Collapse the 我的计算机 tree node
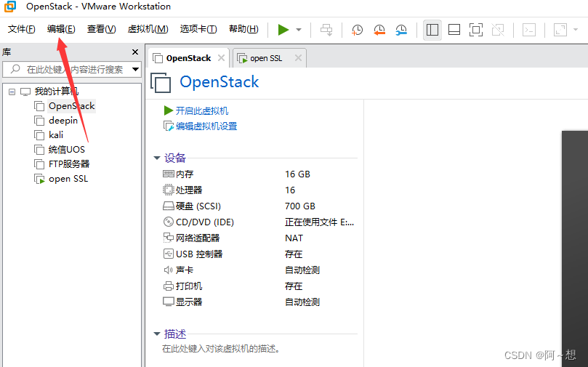Viewport: 588px width, 367px height. click(x=12, y=92)
